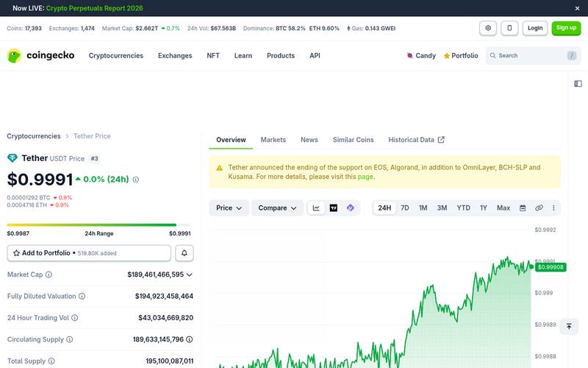Select the TradingView chart icon
Screen dimensions: 588x368
coord(334,208)
